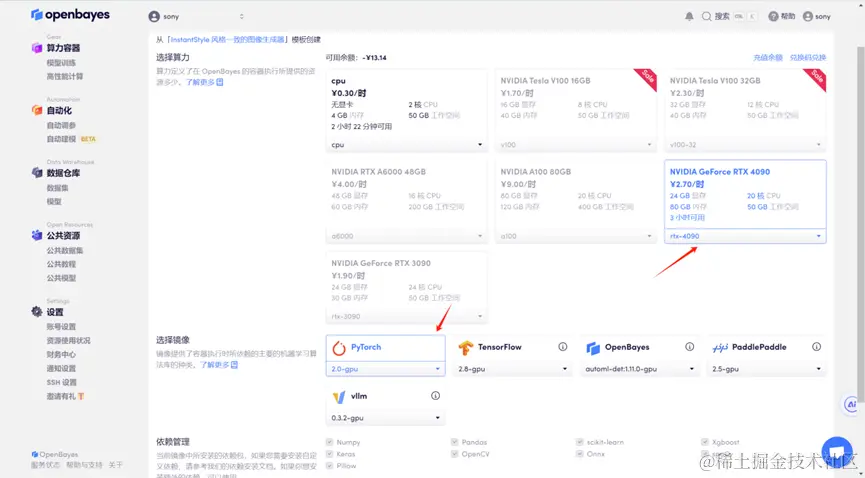Show info for PaddlePaddle image
Screen dimensions: 865x478
816,347
